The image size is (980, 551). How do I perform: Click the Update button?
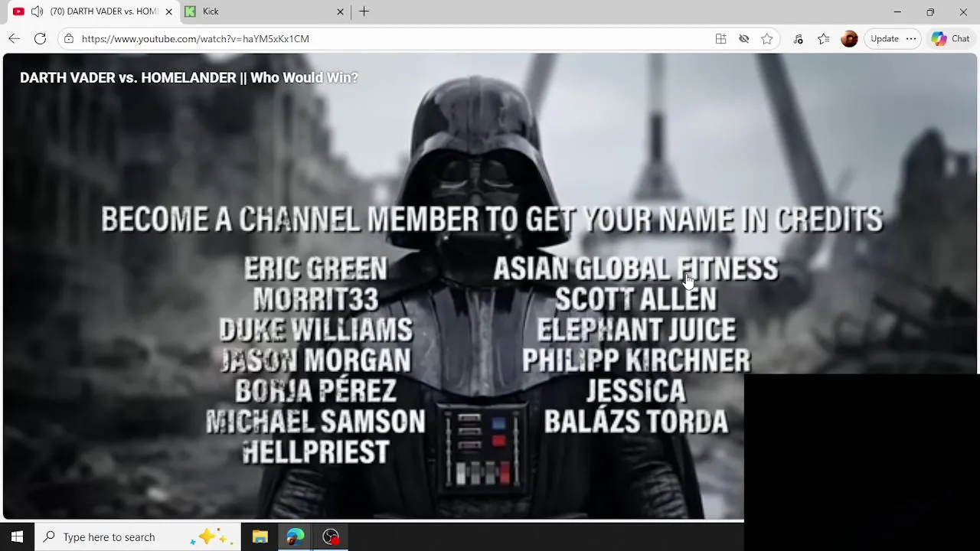coord(884,38)
